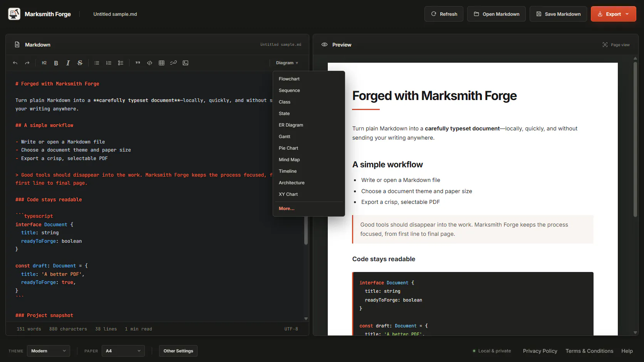The height and width of the screenshot is (362, 644).
Task: Choose Mind Map option
Action: 309,160
